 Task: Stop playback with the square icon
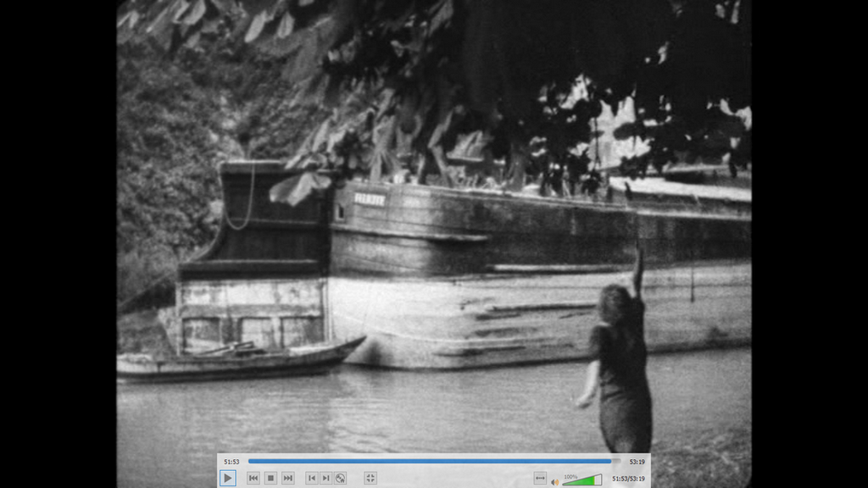pyautogui.click(x=270, y=478)
